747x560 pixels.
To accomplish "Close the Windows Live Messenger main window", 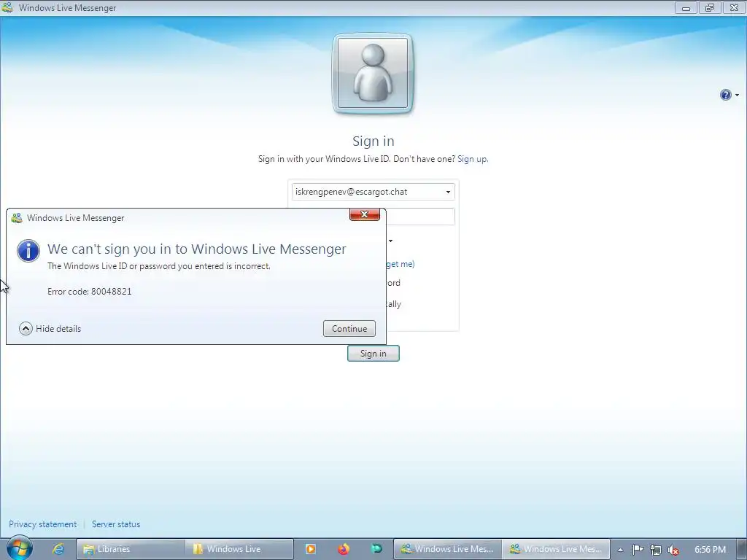I will [734, 7].
